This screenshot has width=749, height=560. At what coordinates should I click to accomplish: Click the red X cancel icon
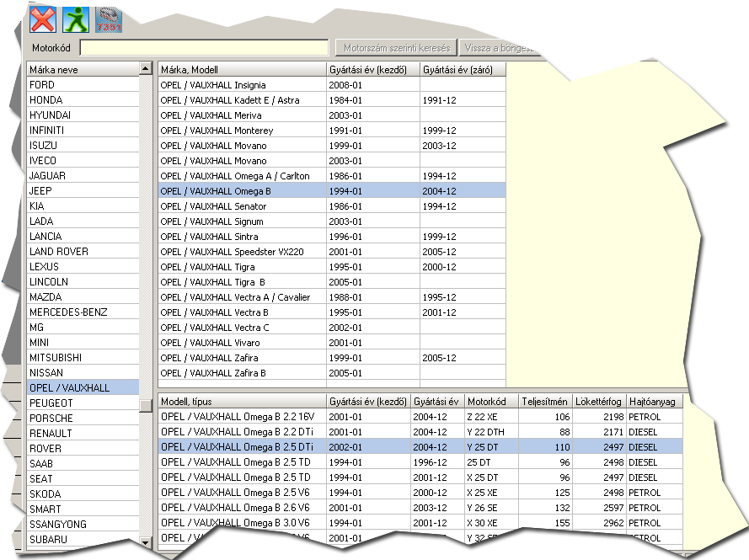point(42,19)
